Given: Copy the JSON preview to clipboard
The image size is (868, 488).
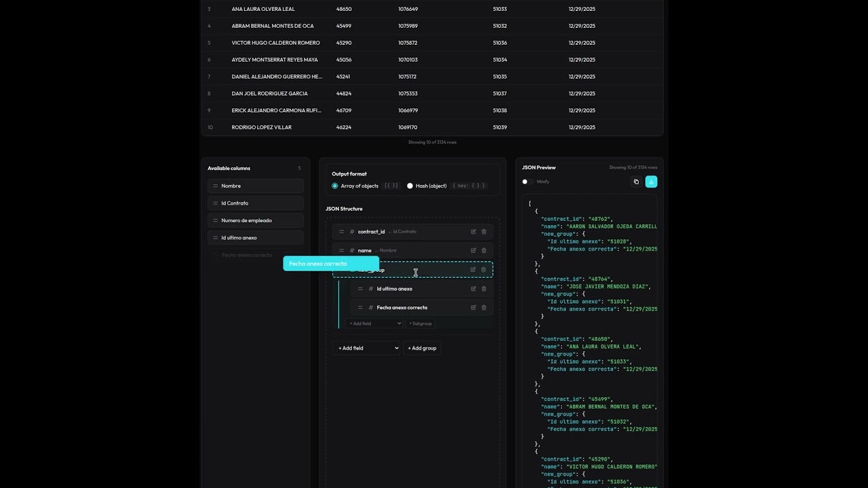Looking at the screenshot, I should coord(635,182).
